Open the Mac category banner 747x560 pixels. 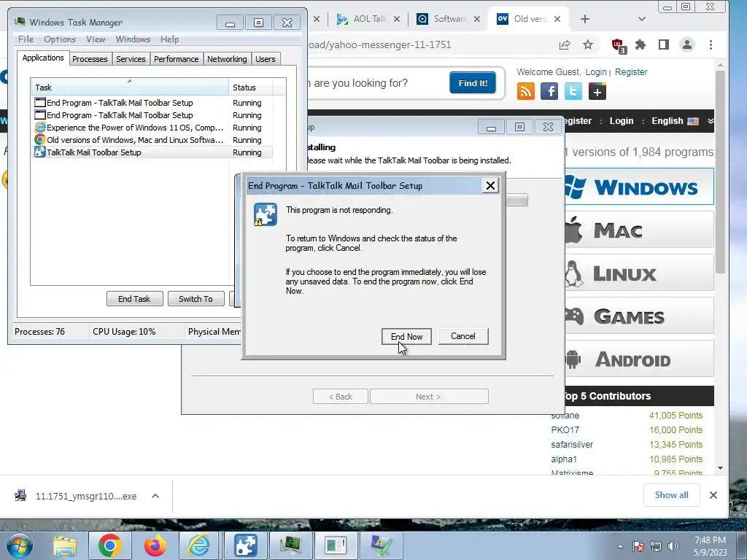(639, 230)
